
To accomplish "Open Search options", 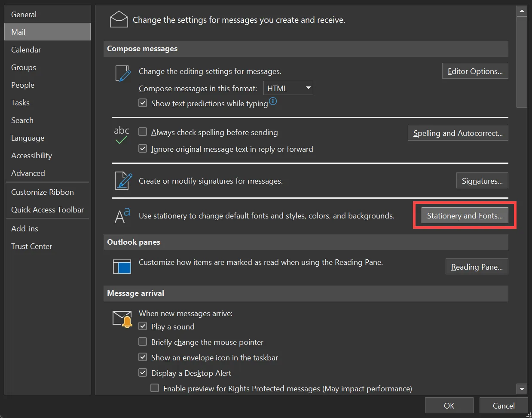I will tap(47, 120).
